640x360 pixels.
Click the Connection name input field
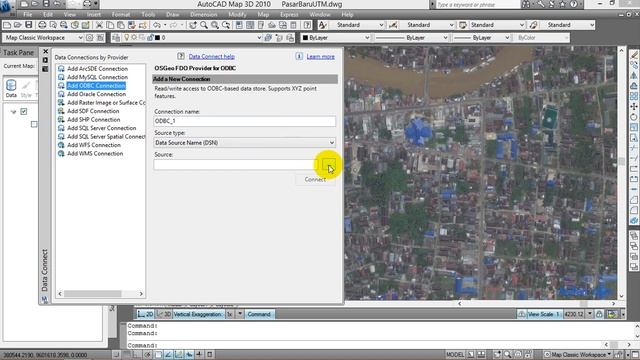point(245,121)
